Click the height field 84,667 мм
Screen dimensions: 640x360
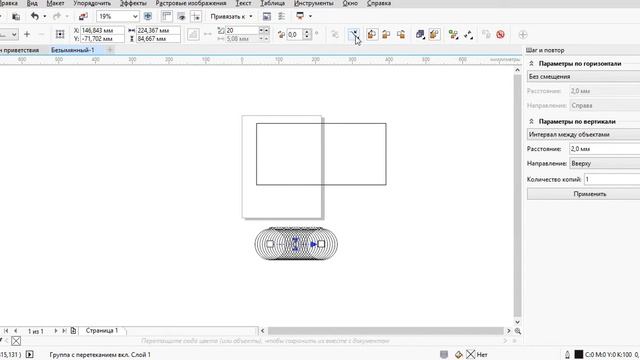158,39
